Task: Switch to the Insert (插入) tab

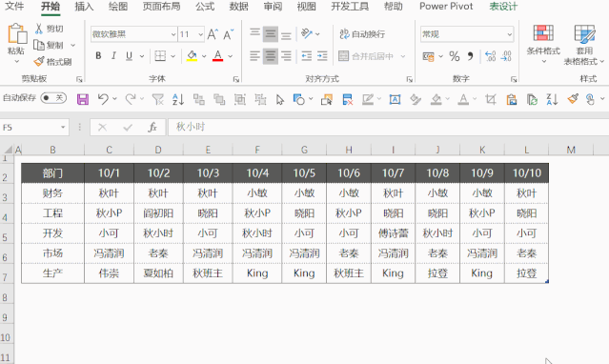Action: [x=84, y=7]
